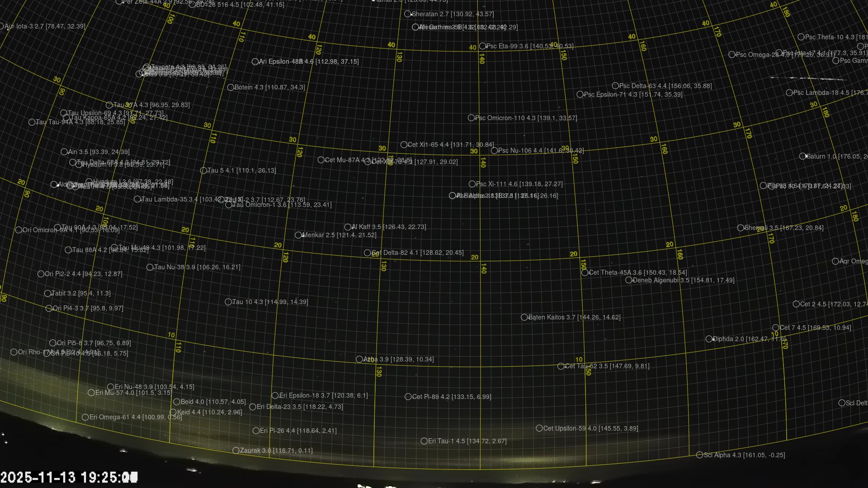Click the Al Kaff star marker
868x488 pixels.
[x=348, y=227]
